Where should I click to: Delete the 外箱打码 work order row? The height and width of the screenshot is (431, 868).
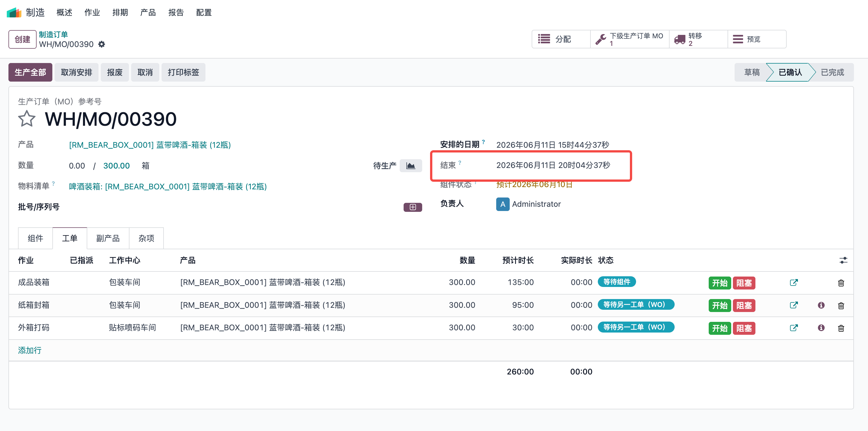click(x=841, y=328)
